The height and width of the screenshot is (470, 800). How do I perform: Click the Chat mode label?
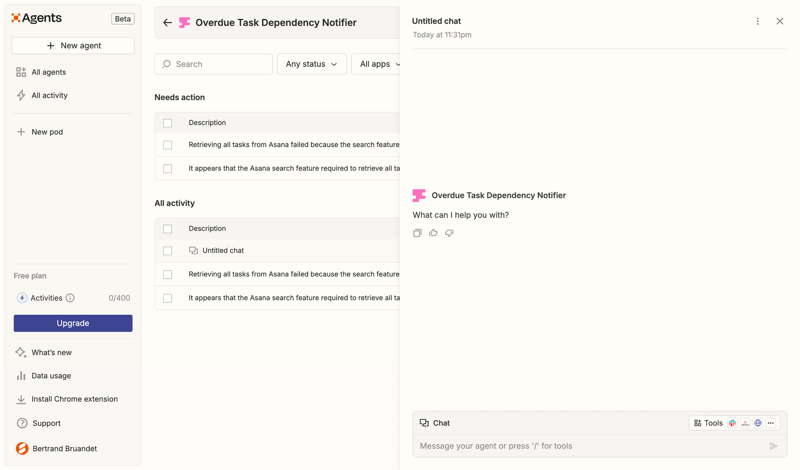coord(435,423)
